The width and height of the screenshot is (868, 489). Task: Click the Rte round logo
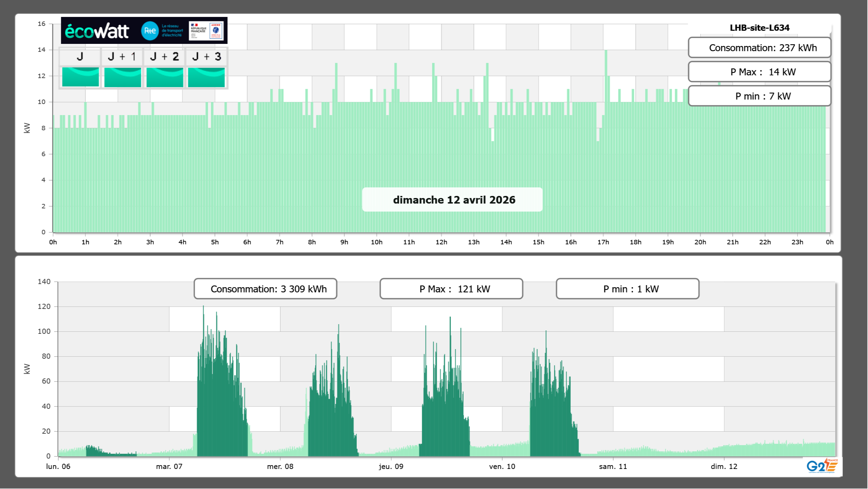150,31
